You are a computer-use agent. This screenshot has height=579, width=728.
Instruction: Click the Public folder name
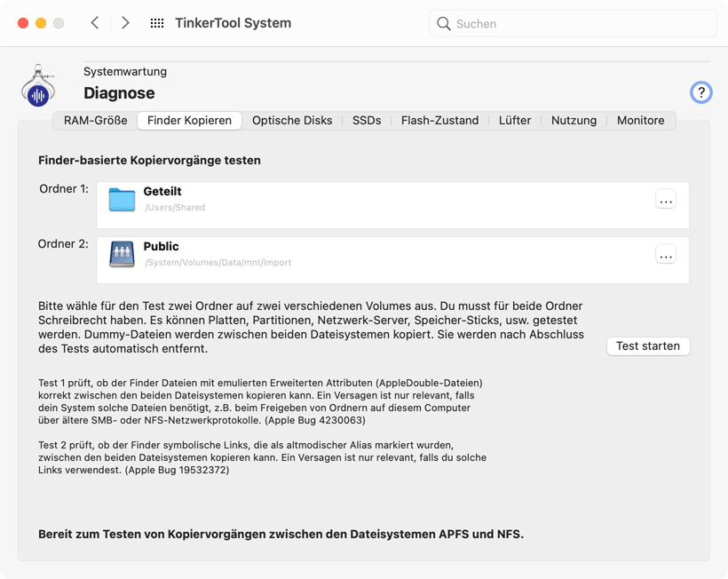pyautogui.click(x=161, y=246)
